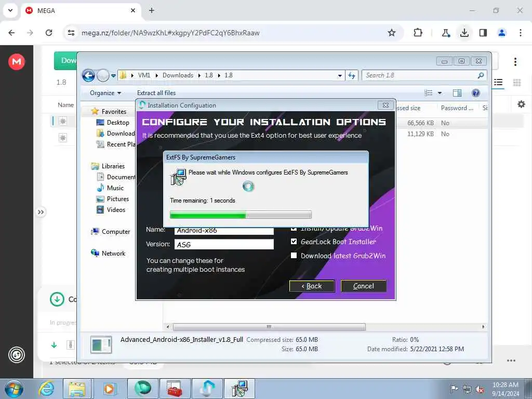Open Pictures library
This screenshot has width=532, height=399.
[x=113, y=199]
